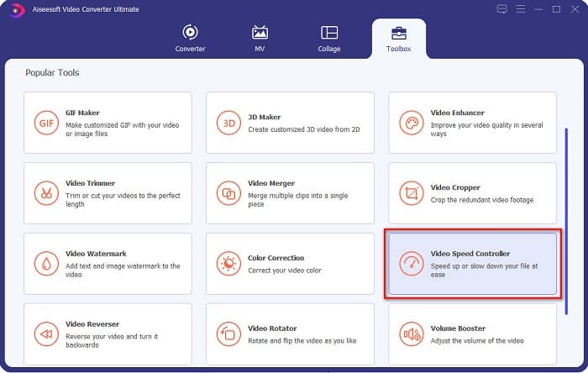Click the vertical scrollbar of tools list
This screenshot has height=373, width=588.
tap(566, 221)
